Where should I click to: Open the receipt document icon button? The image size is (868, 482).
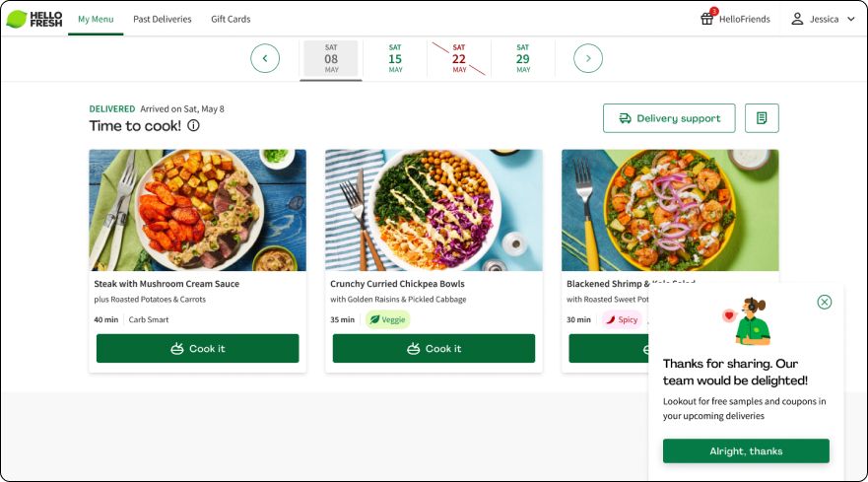[x=762, y=118]
